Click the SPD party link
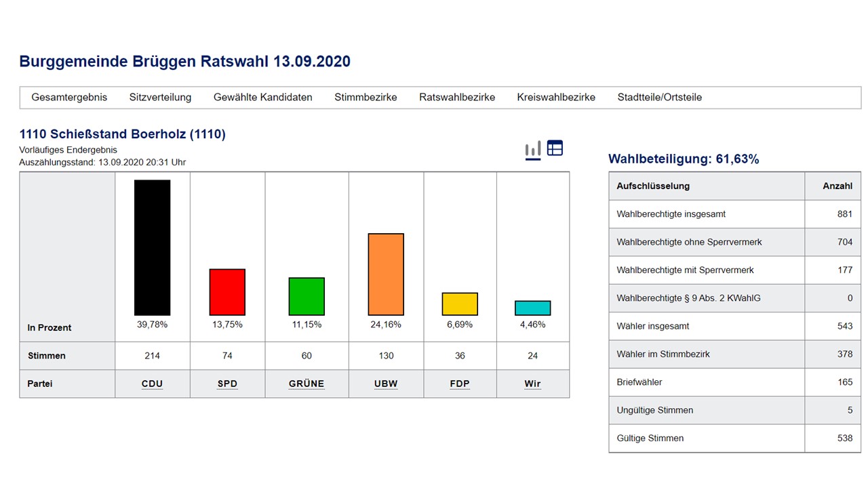Screen dimensions: 868x488 point(227,384)
